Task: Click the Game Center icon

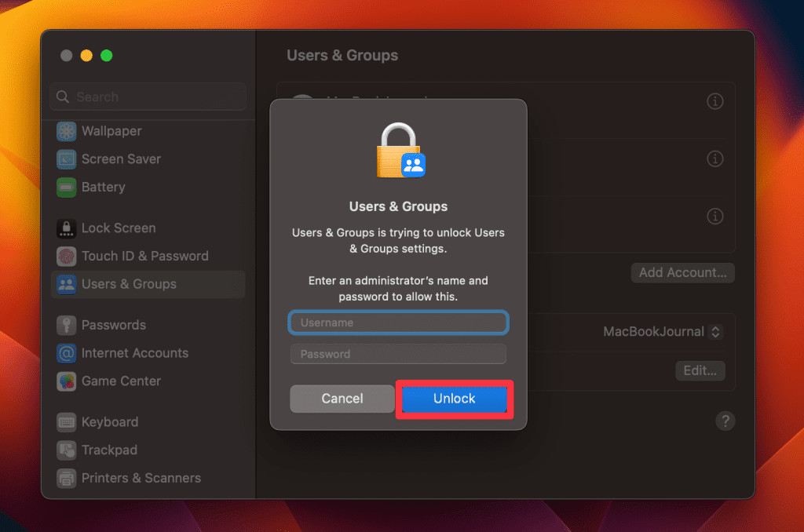Action: tap(67, 381)
